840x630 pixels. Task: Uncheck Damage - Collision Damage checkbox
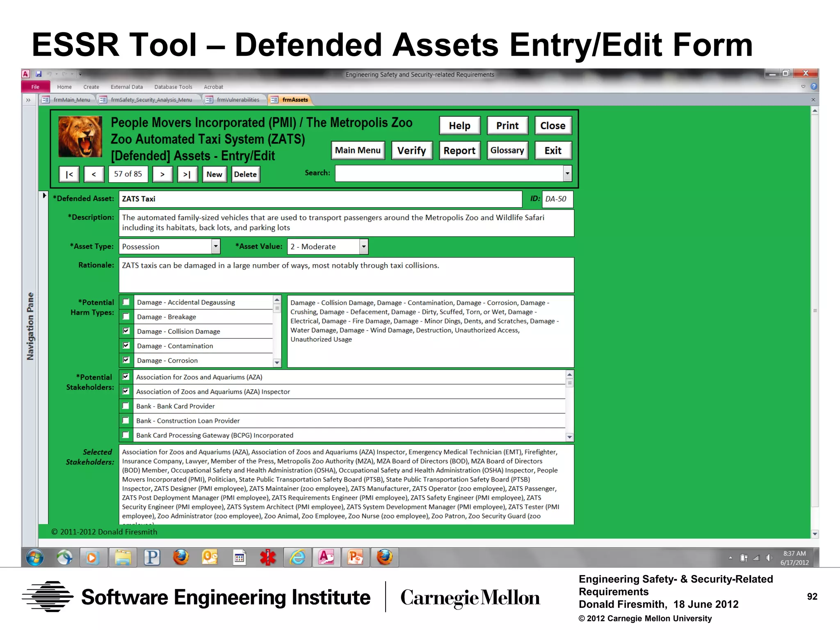click(x=126, y=331)
